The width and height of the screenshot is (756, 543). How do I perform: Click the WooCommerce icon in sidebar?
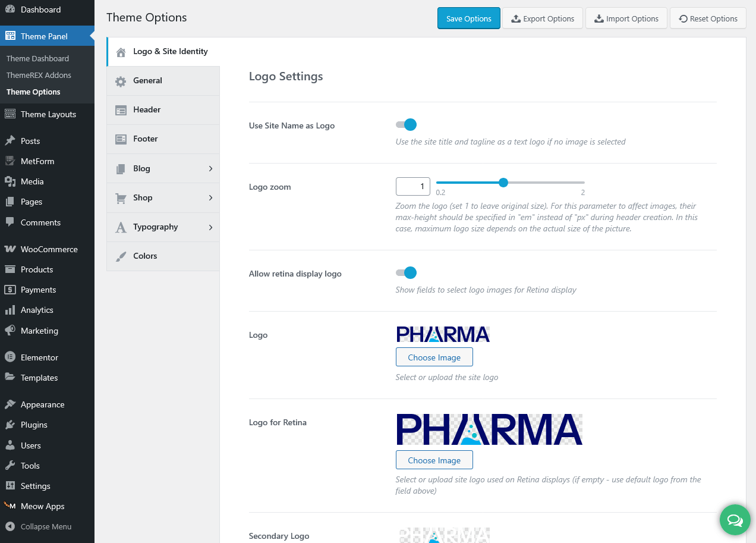10,249
